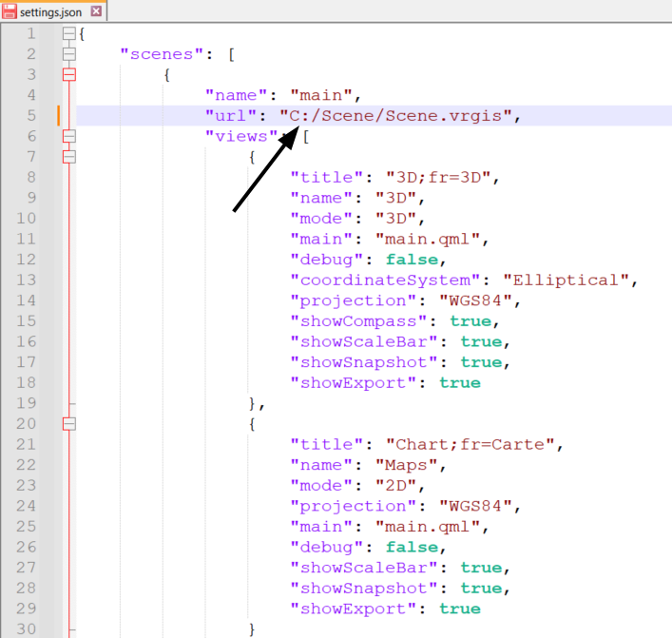Click the "2D" mode value on line 23
The image size is (672, 638).
[390, 486]
